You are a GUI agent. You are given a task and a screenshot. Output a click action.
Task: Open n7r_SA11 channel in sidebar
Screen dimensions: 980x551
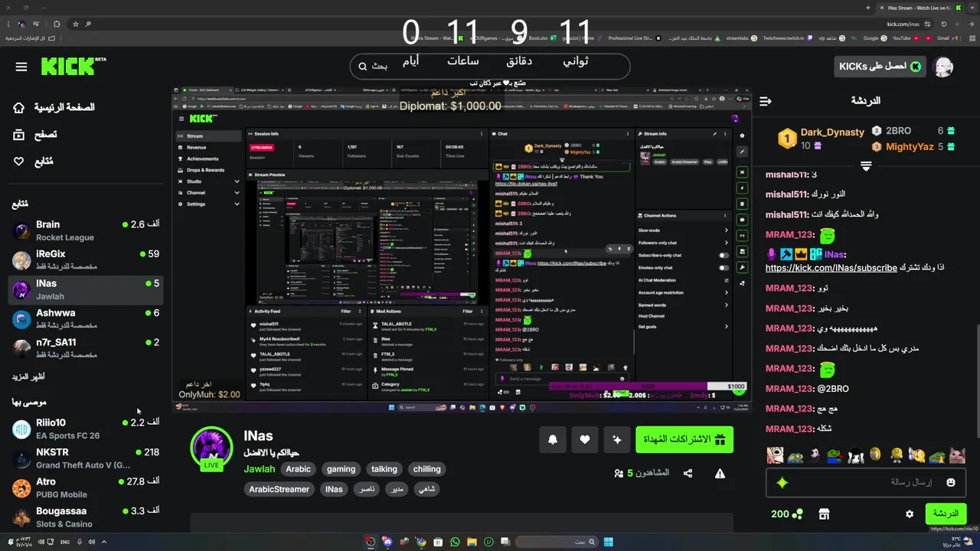pyautogui.click(x=86, y=348)
